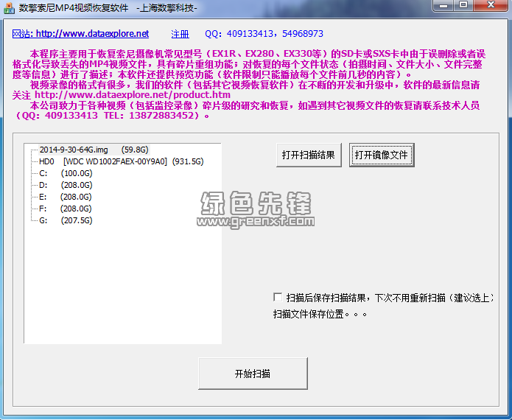The height and width of the screenshot is (420, 512).
Task: Click the application icon in title bar
Action: click(x=9, y=8)
